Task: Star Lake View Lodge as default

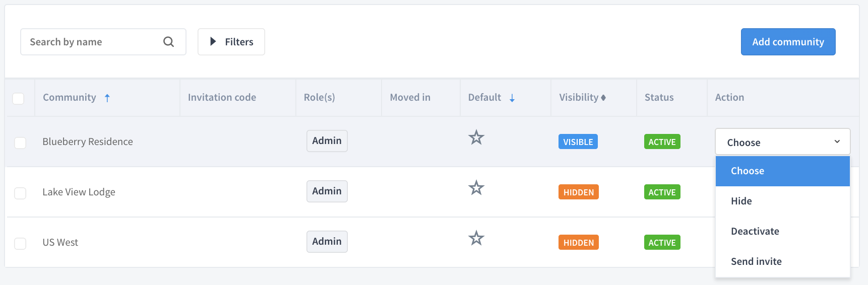Action: (x=476, y=188)
